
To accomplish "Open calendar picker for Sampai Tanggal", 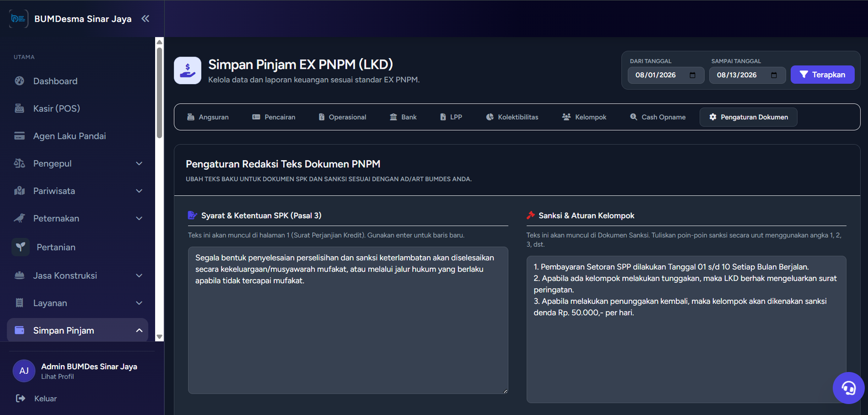I will [x=774, y=75].
